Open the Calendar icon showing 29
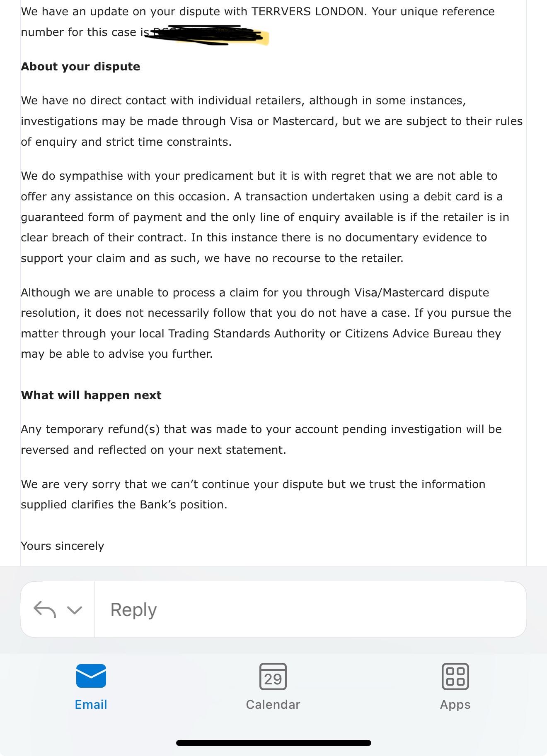Screen dimensions: 547x756 pyautogui.click(x=273, y=677)
